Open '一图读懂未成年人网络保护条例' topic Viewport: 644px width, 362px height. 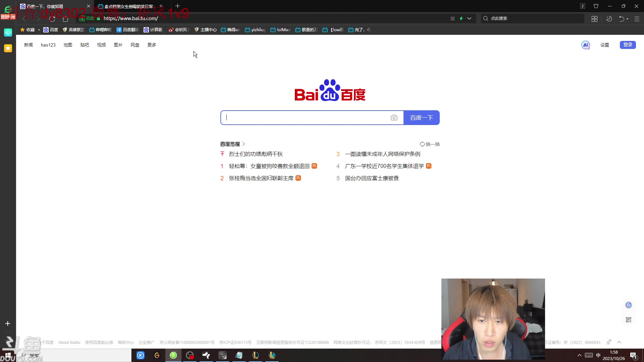(x=383, y=154)
